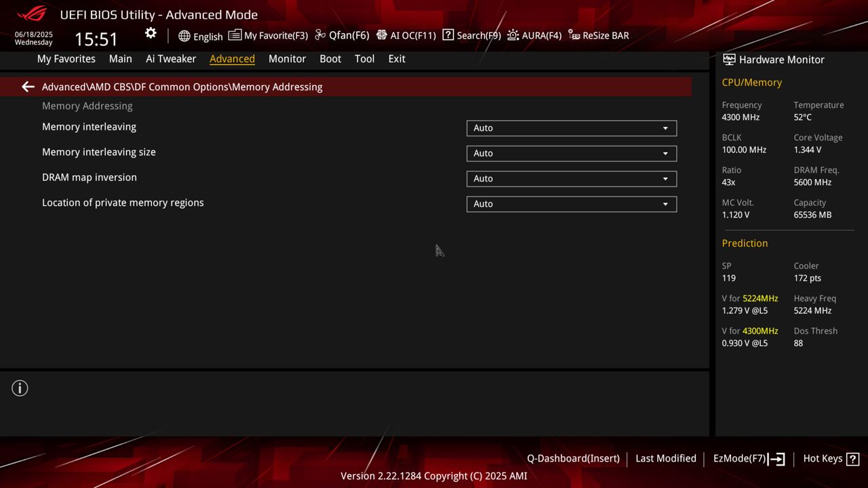Open the BIOS Search function
Image resolution: width=868 pixels, height=488 pixels.
click(471, 35)
